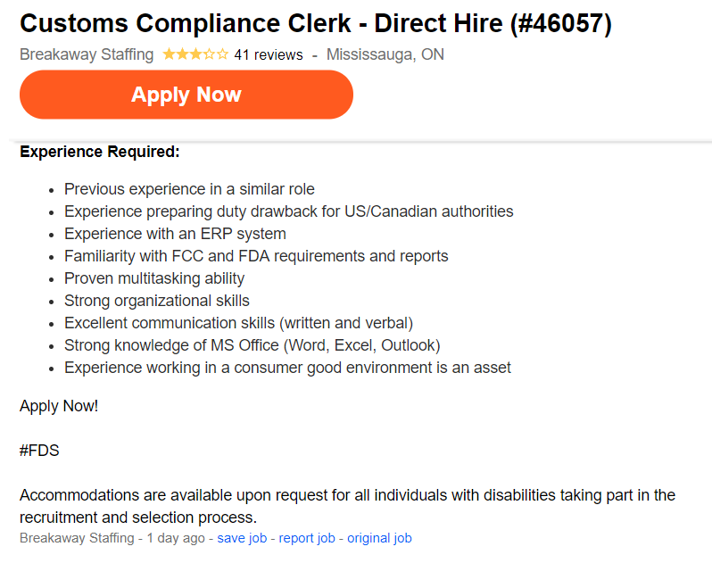Click the last empty rating star
The height and width of the screenshot is (588, 712).
[x=222, y=54]
